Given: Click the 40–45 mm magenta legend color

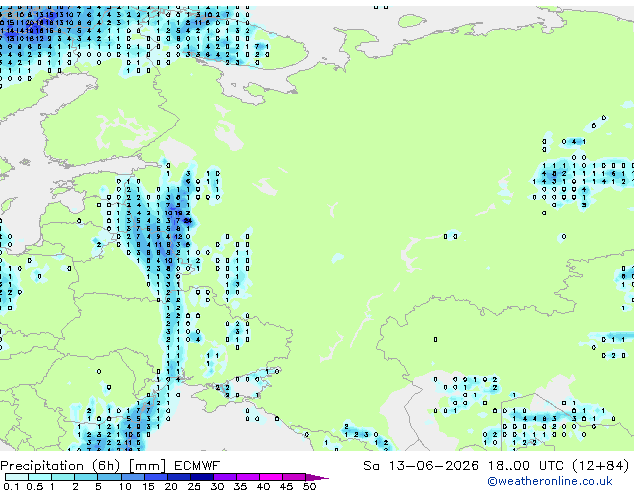Looking at the screenshot, I should point(271,477).
